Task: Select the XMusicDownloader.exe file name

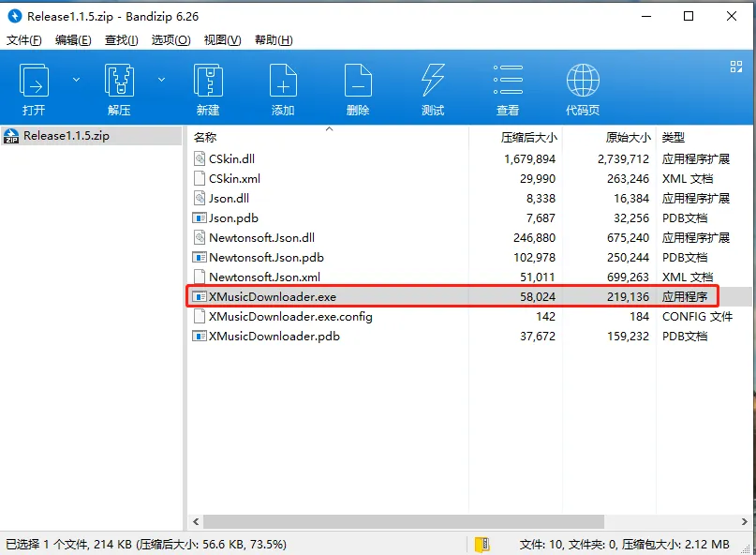Action: (x=273, y=297)
